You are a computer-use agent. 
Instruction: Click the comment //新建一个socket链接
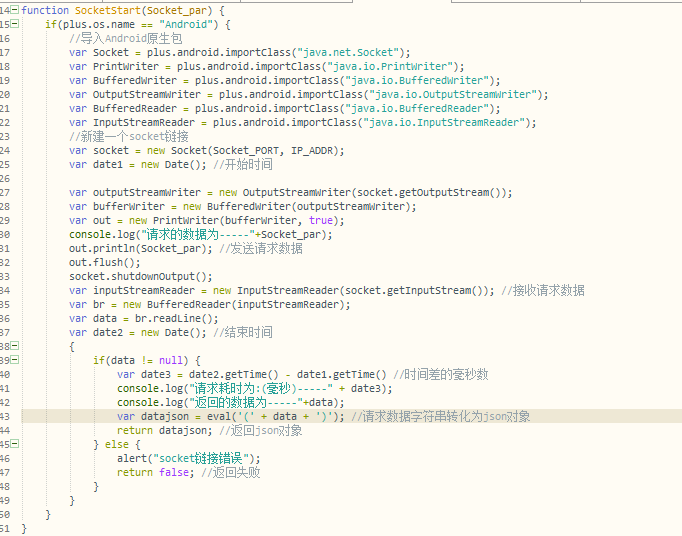129,137
